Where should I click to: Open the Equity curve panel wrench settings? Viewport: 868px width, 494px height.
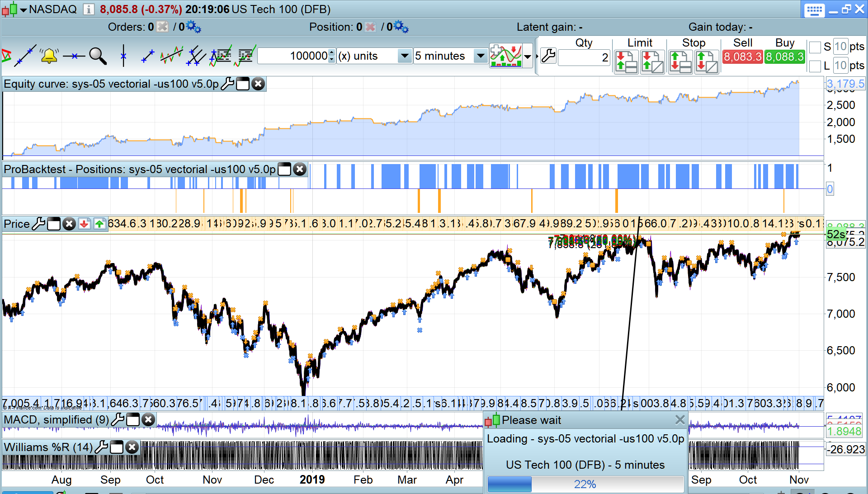227,84
